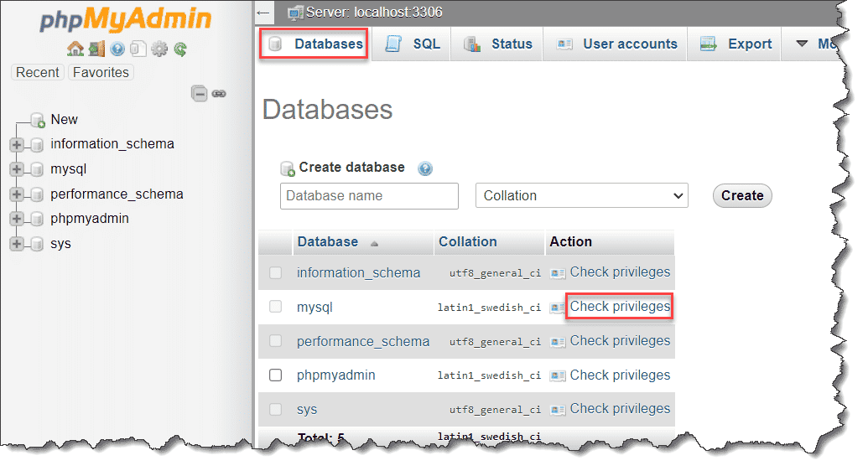This screenshot has height=471, width=868.
Task: Show the Favorites tables list
Action: [101, 73]
